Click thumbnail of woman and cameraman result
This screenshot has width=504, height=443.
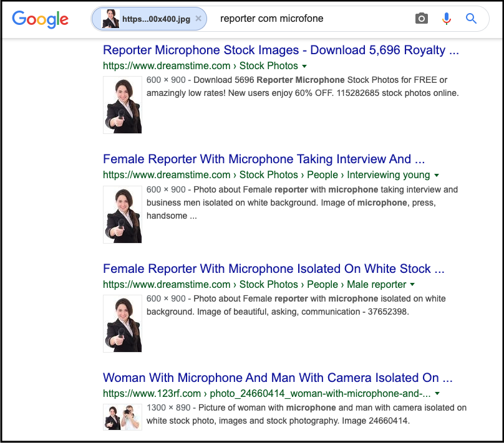click(x=122, y=417)
